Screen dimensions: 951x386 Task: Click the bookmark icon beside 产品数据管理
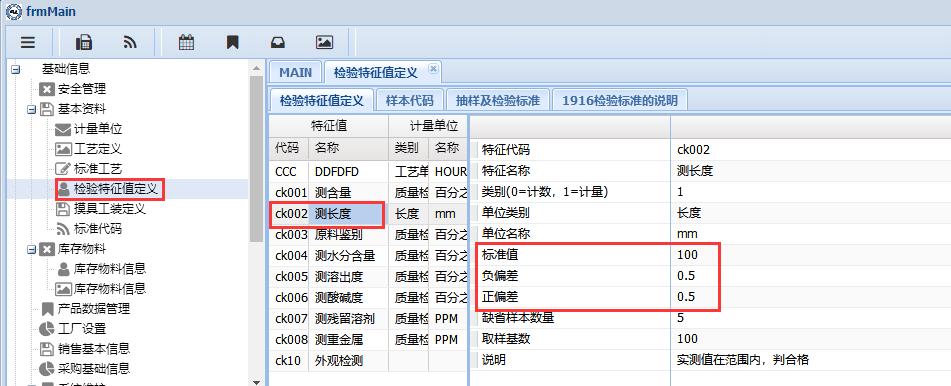coord(47,309)
